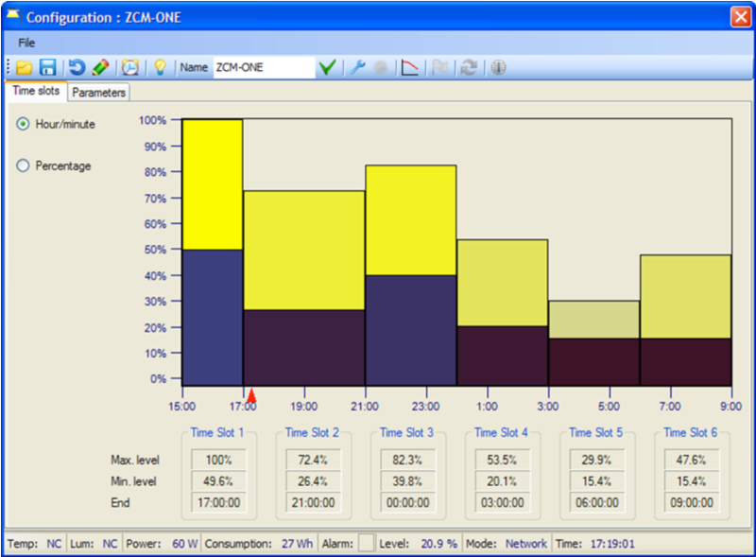Open the File menu

click(26, 43)
